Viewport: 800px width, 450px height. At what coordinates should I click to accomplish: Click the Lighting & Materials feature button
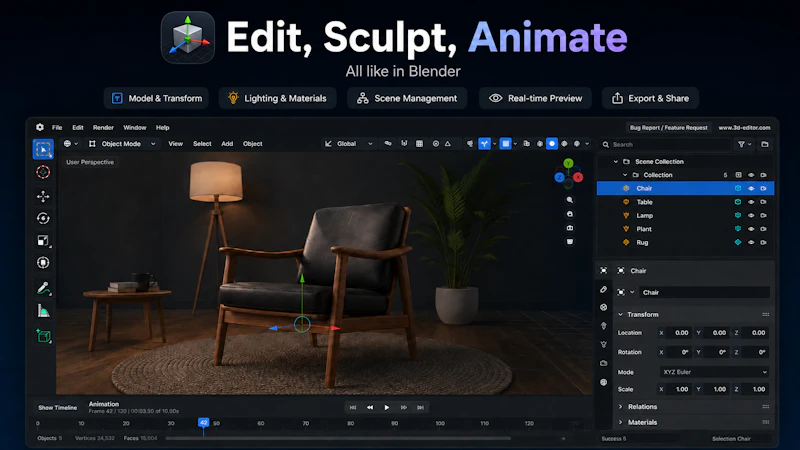[x=278, y=98]
